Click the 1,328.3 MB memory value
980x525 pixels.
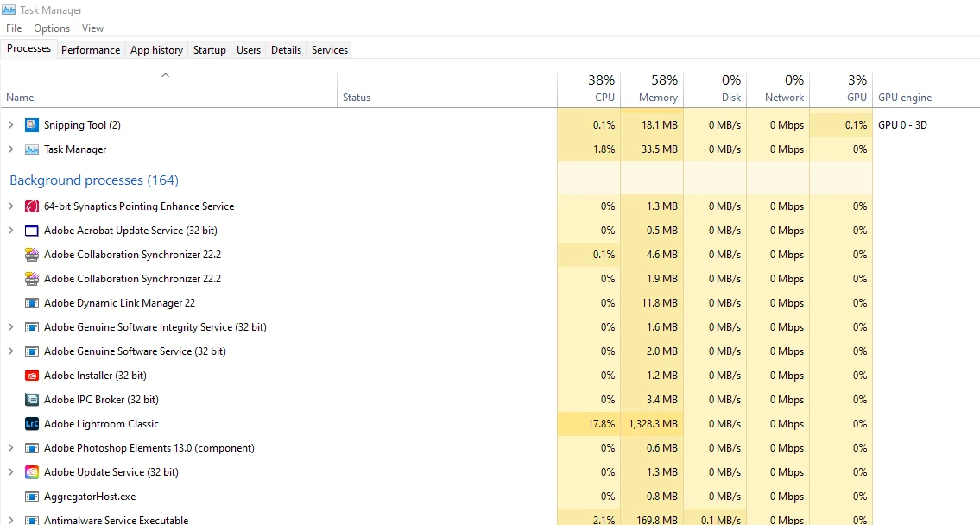[653, 424]
